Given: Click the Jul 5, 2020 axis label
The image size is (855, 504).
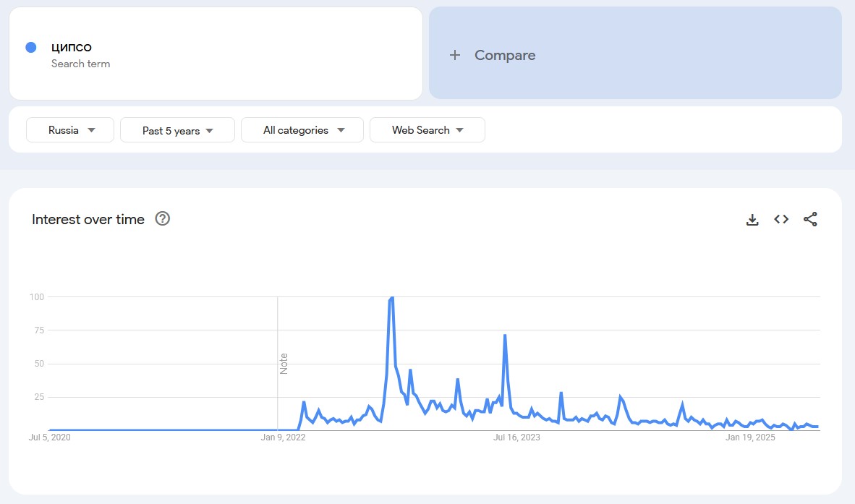Looking at the screenshot, I should 50,437.
